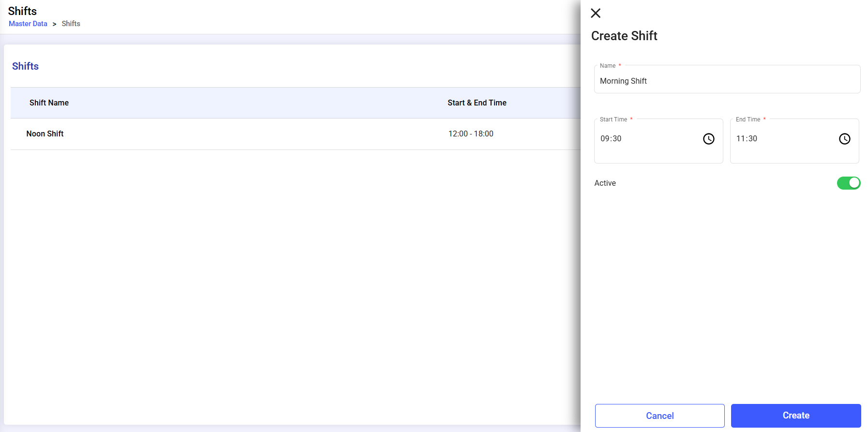Click the End Time value 11:30
This screenshot has height=432, width=868.
(747, 139)
